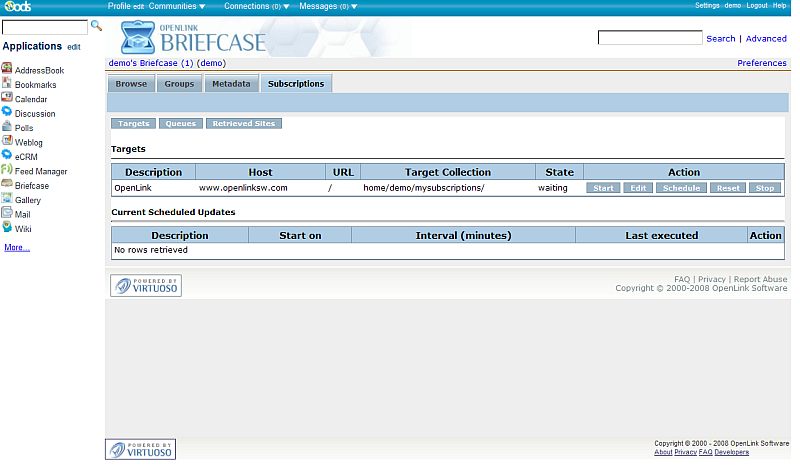800x472 pixels.
Task: Click the Feed Manager icon
Action: coord(7,171)
